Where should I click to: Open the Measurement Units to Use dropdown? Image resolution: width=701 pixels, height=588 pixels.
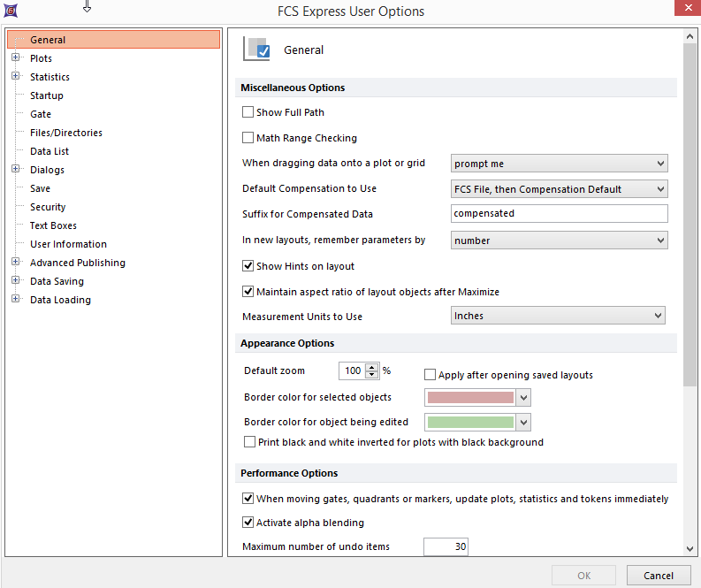click(x=558, y=316)
